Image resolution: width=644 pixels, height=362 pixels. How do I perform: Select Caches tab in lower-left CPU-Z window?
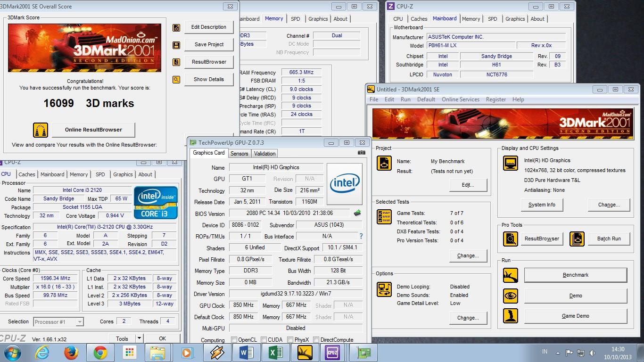[27, 174]
